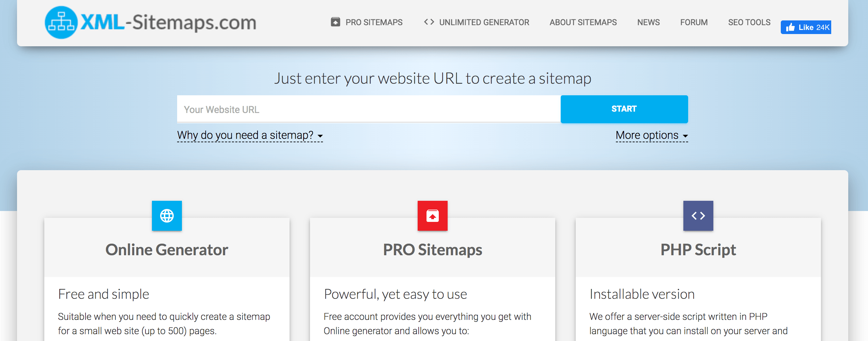
Task: Click the XML-Sitemaps.com logo text
Action: click(169, 22)
